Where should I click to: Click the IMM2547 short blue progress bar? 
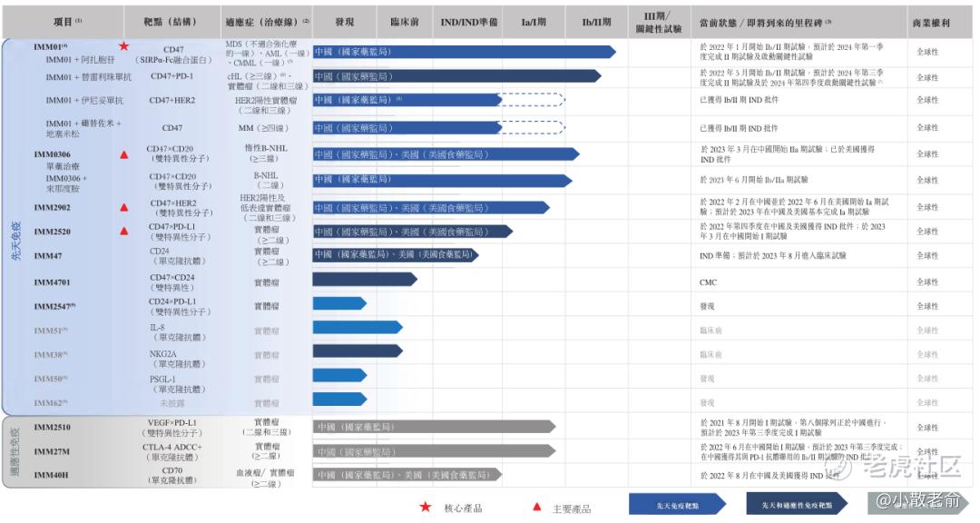(339, 303)
